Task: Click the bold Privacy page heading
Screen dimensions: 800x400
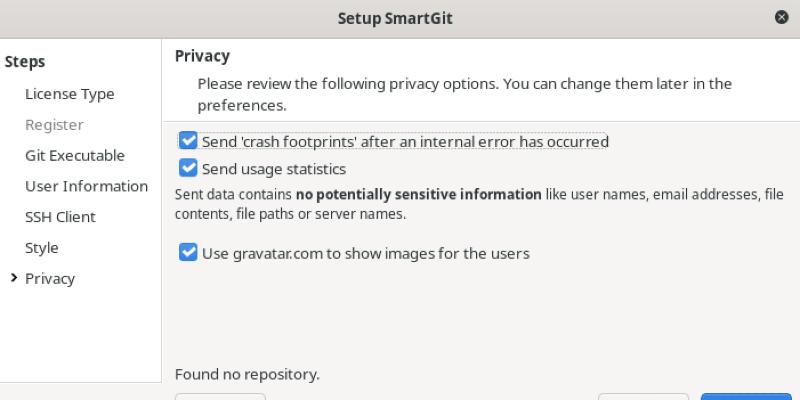Action: coord(202,56)
